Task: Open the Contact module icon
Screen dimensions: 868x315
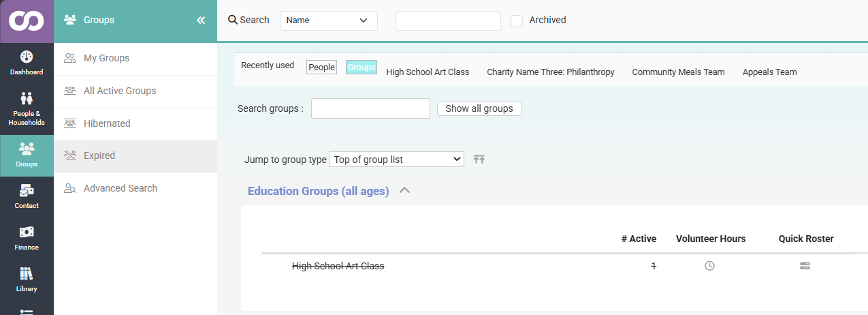Action: 27,190
